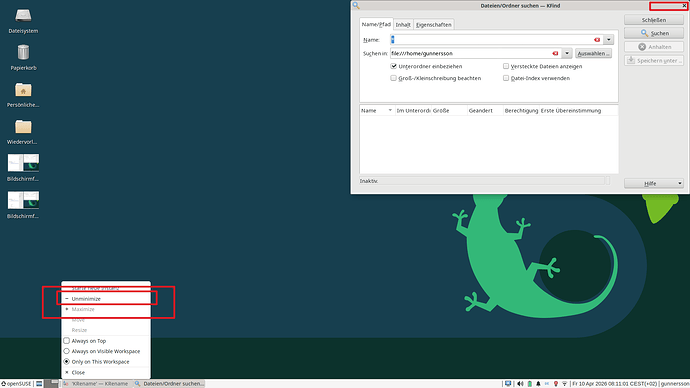Click the Berechtigung column header
690x388 pixels.
click(x=521, y=110)
